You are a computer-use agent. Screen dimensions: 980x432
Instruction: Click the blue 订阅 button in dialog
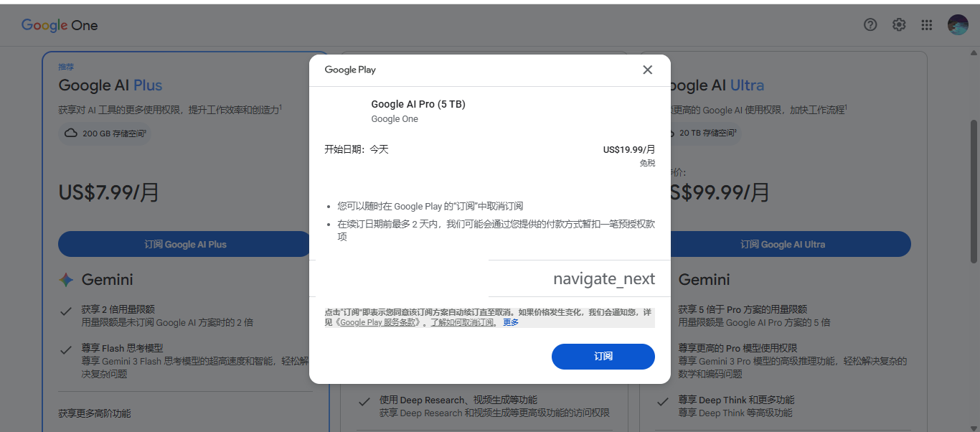[603, 357]
